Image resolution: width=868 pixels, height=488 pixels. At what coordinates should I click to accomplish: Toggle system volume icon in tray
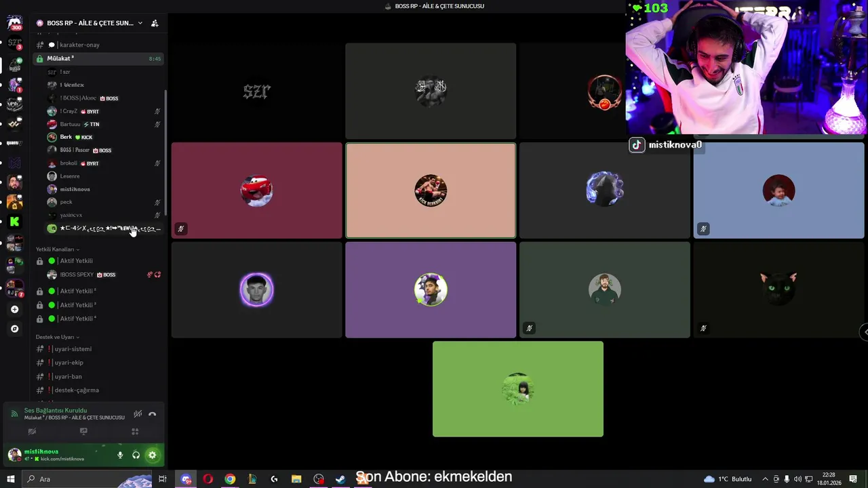click(797, 479)
